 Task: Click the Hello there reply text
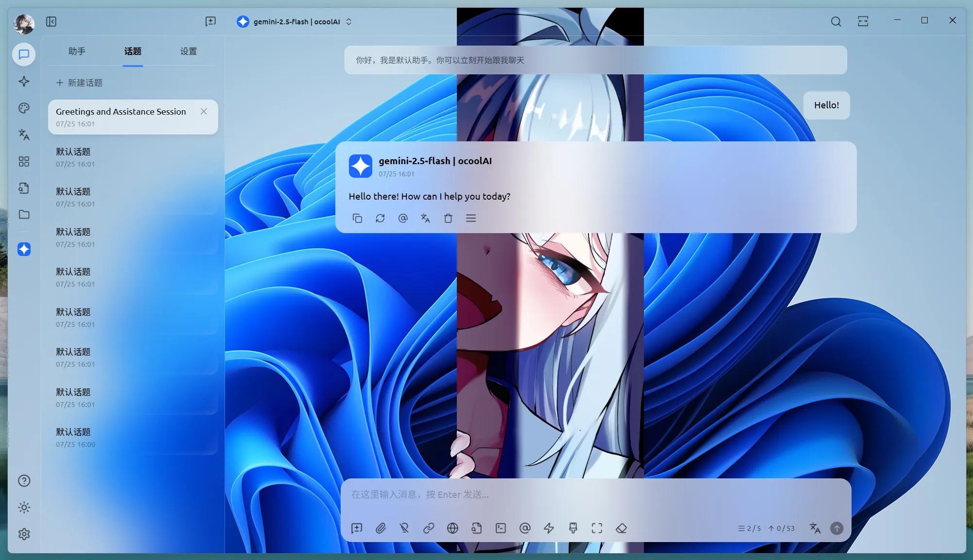[x=430, y=196]
